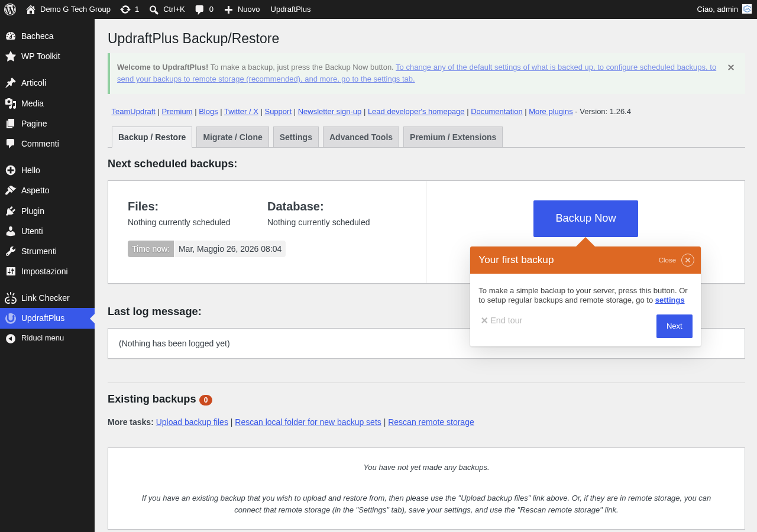Click the 'UpdraftPlus Backup/Restore' page title
The image size is (757, 532).
click(193, 38)
